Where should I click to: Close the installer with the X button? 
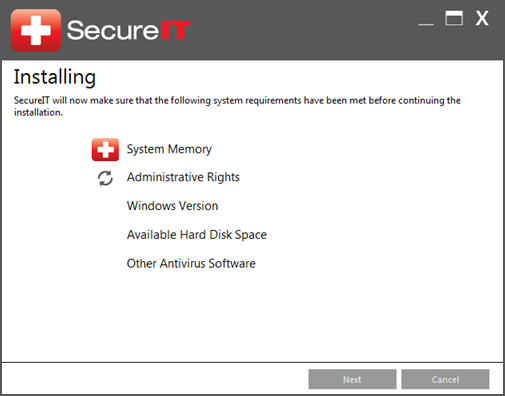click(x=482, y=18)
